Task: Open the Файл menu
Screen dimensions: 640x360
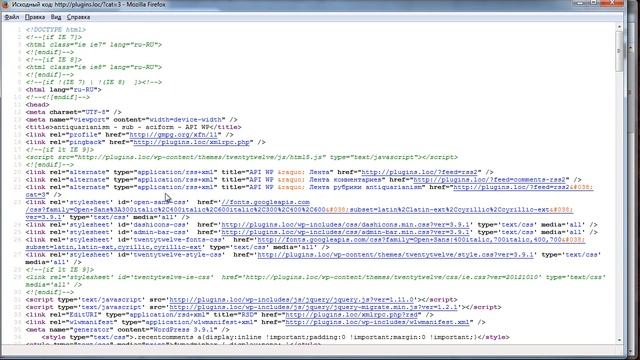Action: coord(12,17)
